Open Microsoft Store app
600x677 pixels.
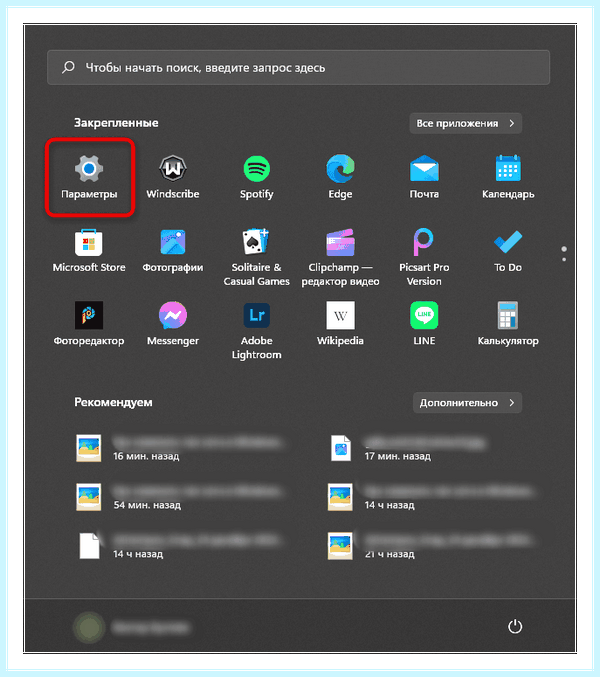click(x=89, y=251)
